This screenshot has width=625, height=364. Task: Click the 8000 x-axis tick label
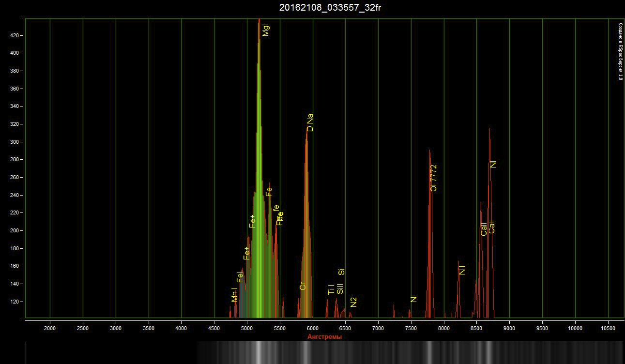(444, 328)
